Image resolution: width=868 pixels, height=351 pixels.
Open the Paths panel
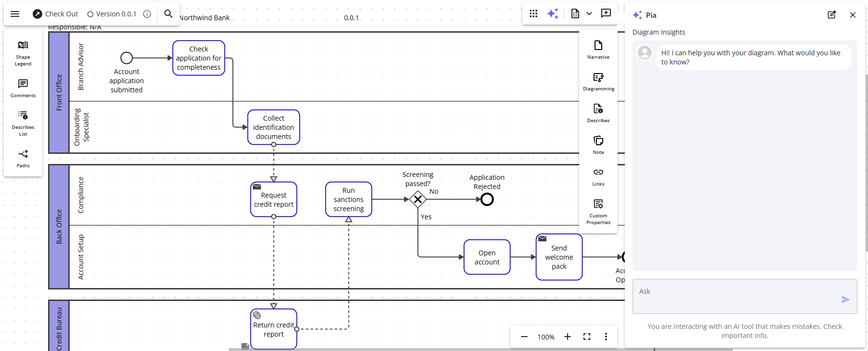[x=23, y=158]
